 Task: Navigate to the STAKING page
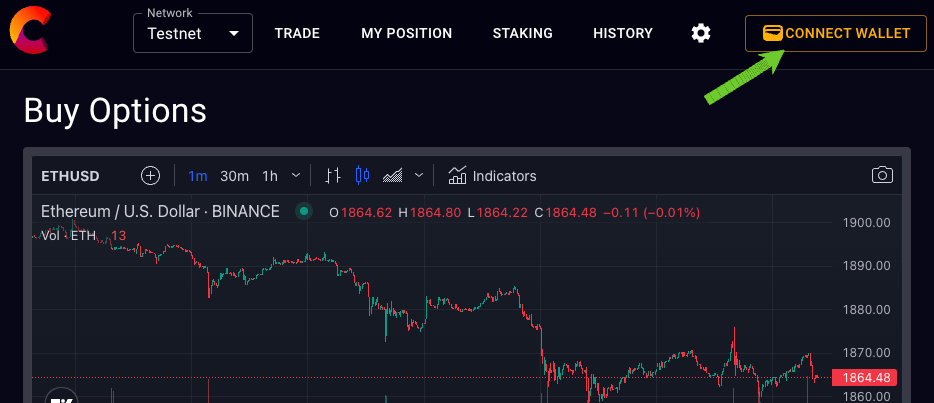click(x=522, y=33)
